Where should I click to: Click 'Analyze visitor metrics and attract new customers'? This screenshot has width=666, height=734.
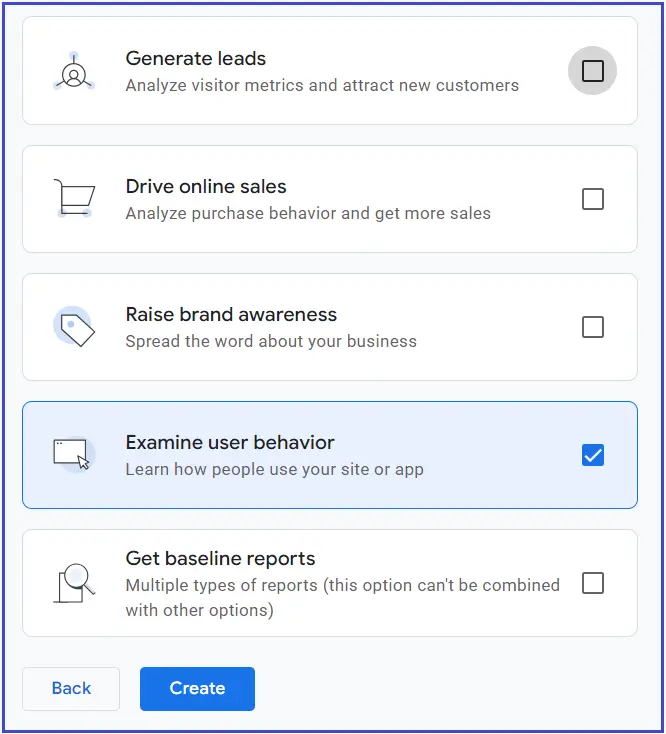click(x=322, y=85)
